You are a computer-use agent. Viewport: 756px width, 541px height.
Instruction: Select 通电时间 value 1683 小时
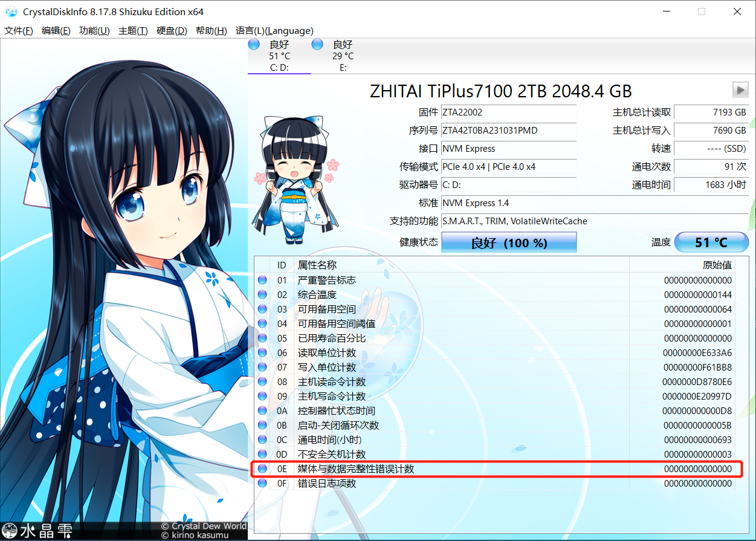pos(711,184)
